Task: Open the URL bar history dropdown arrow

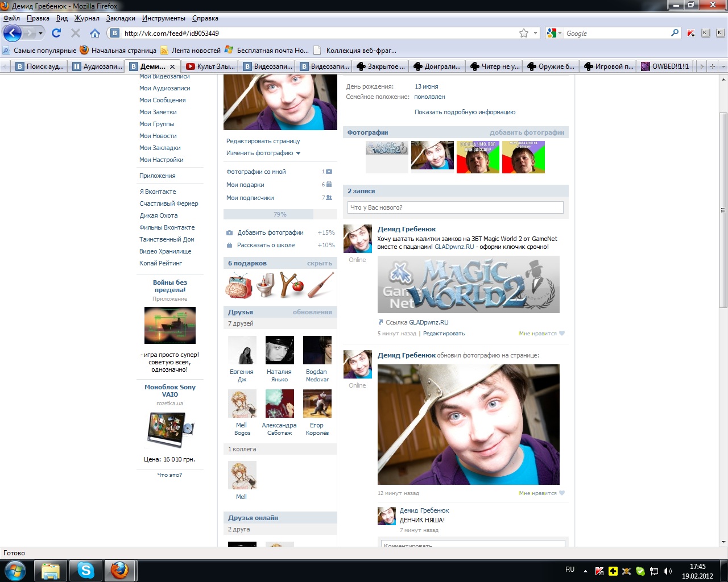Action: [535, 33]
